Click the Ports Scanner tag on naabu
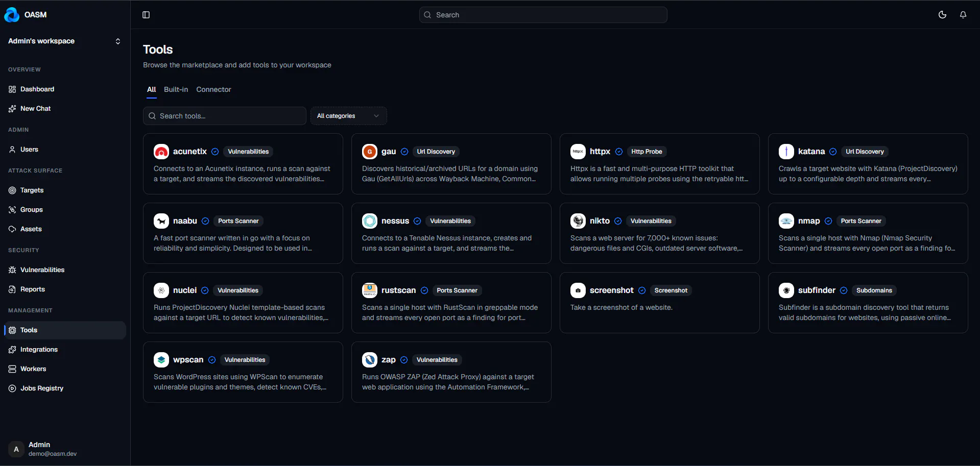The image size is (980, 466). [238, 221]
